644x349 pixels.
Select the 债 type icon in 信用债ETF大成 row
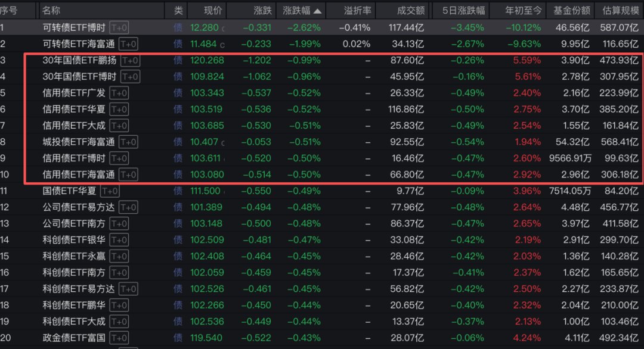point(178,126)
